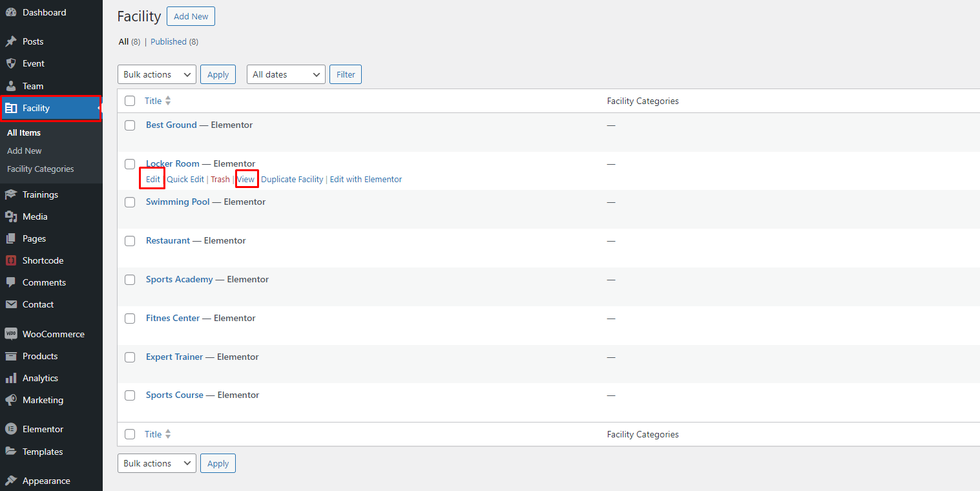Screen dimensions: 980x491
Task: Click Duplicate Facility link
Action: click(292, 179)
